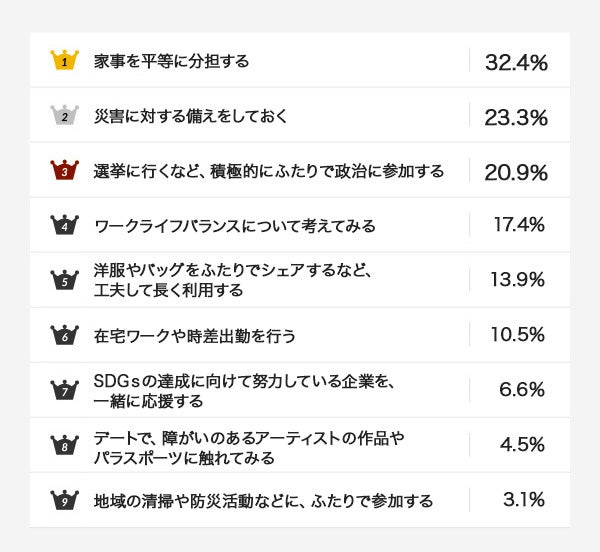Screen dimensions: 600x552
Task: Click the rank 9 crown icon
Action: 64,500
